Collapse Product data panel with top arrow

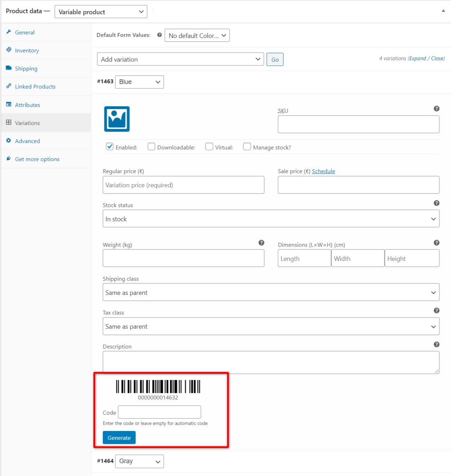tap(443, 11)
